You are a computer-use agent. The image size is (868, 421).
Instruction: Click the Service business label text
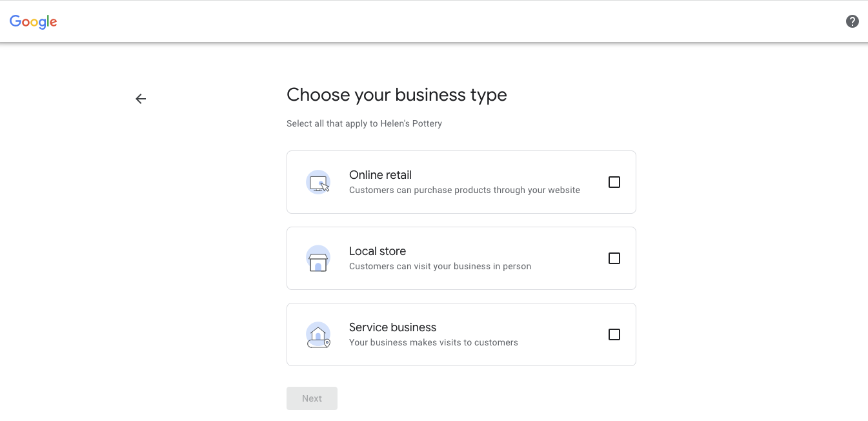[392, 327]
